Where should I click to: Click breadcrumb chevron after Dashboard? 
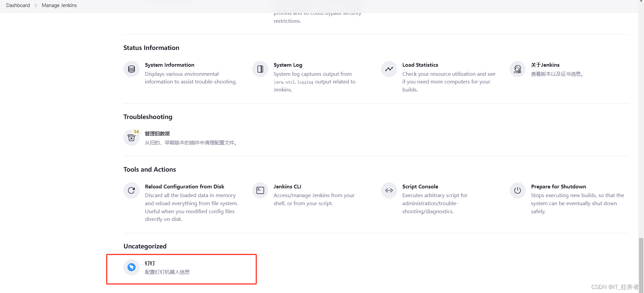pyautogui.click(x=36, y=5)
